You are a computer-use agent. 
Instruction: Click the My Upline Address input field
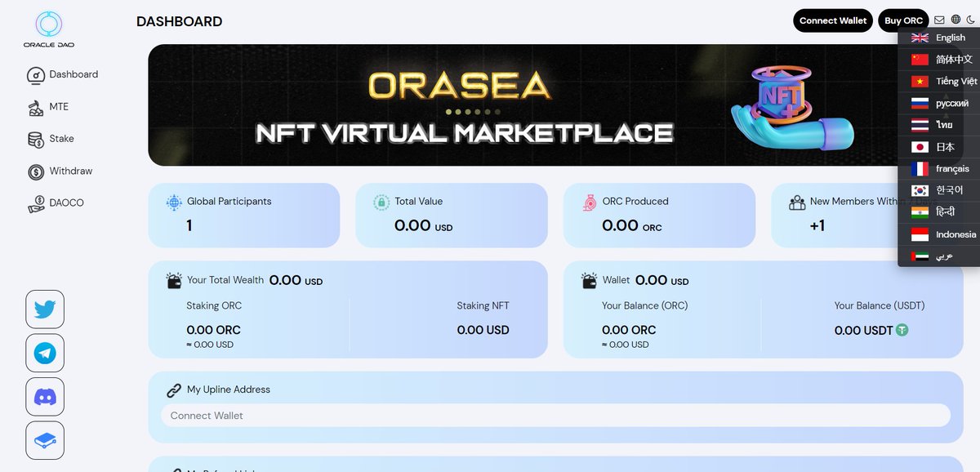point(555,416)
